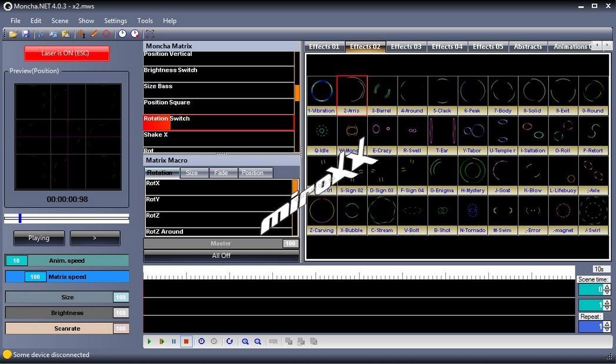Toggle Rotation Switch in Moncha Matrix

pos(219,122)
